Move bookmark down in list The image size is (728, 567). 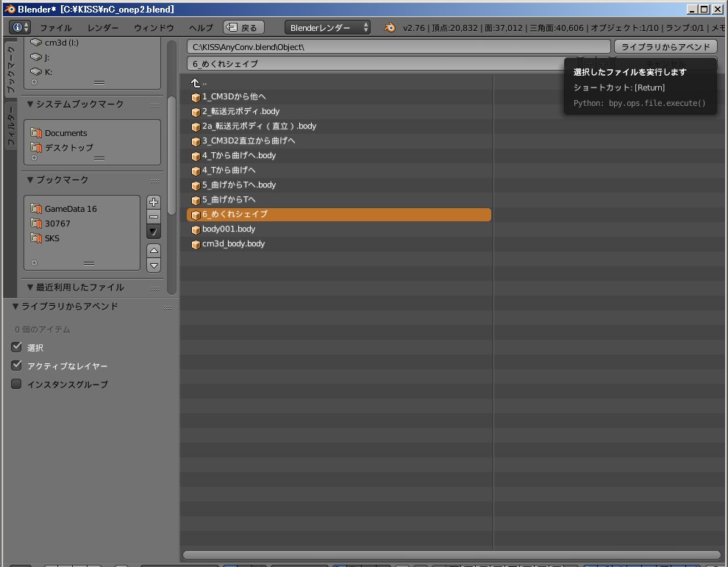(154, 265)
